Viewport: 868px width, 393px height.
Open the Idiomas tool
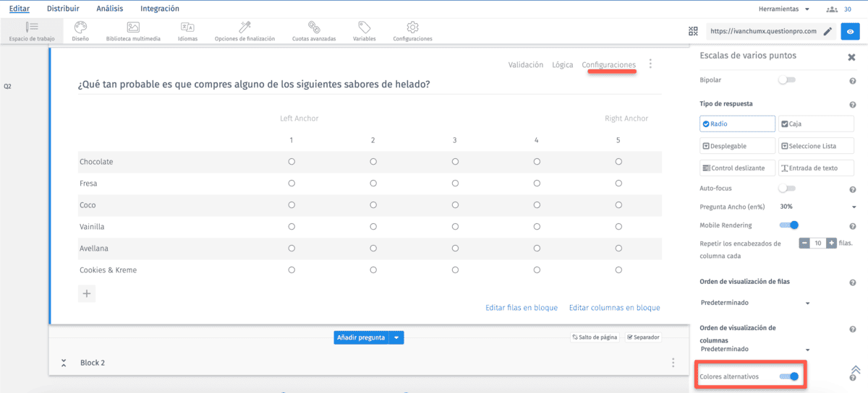pyautogui.click(x=187, y=31)
